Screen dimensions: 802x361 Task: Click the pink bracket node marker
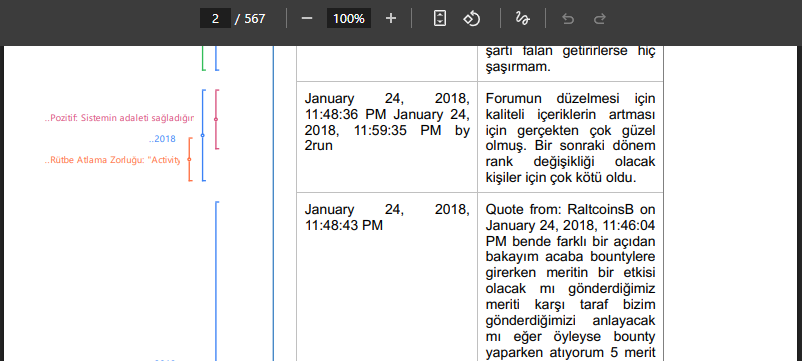click(216, 119)
